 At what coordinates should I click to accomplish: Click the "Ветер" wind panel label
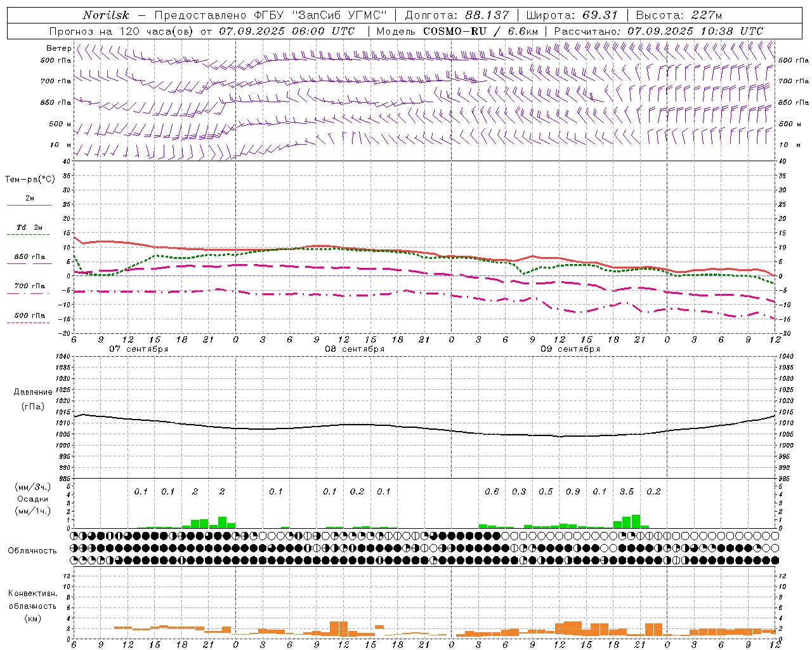tap(58, 48)
